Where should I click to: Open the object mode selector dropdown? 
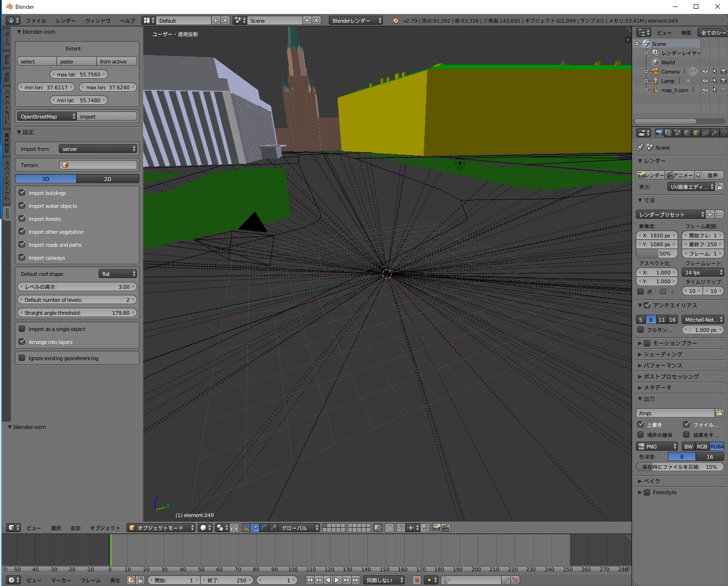coord(161,528)
